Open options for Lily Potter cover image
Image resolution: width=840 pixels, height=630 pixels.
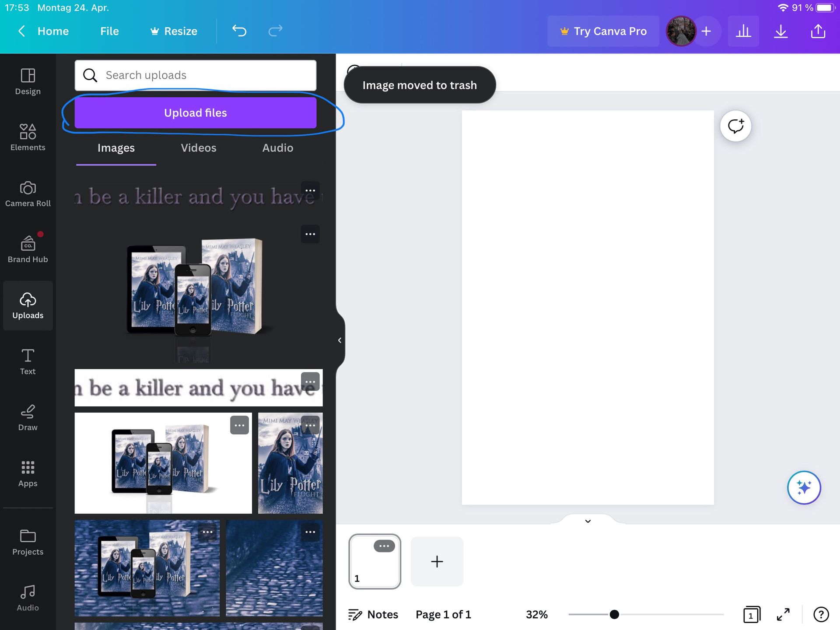[x=310, y=425]
